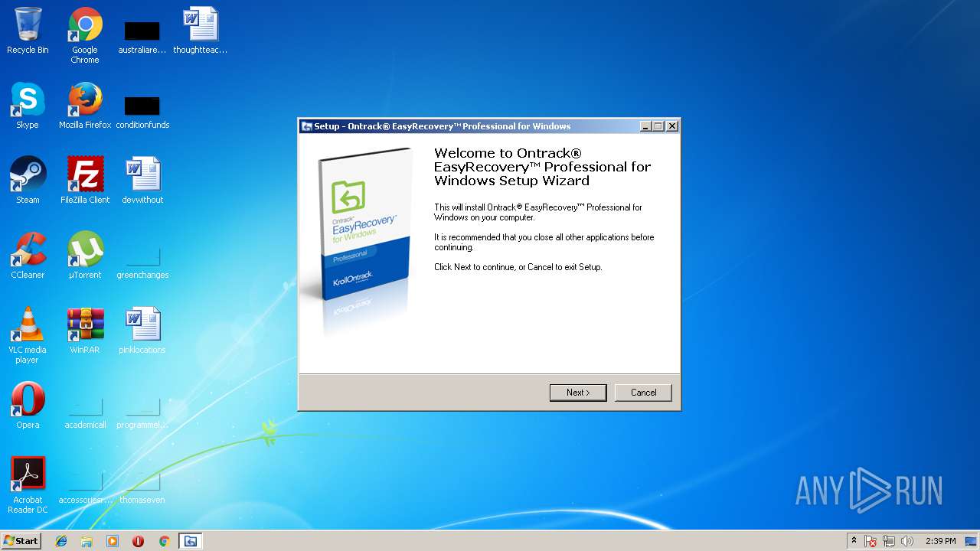Select the FileZilla Client desktop shortcut
Screen dimensions: 980x551
point(85,181)
